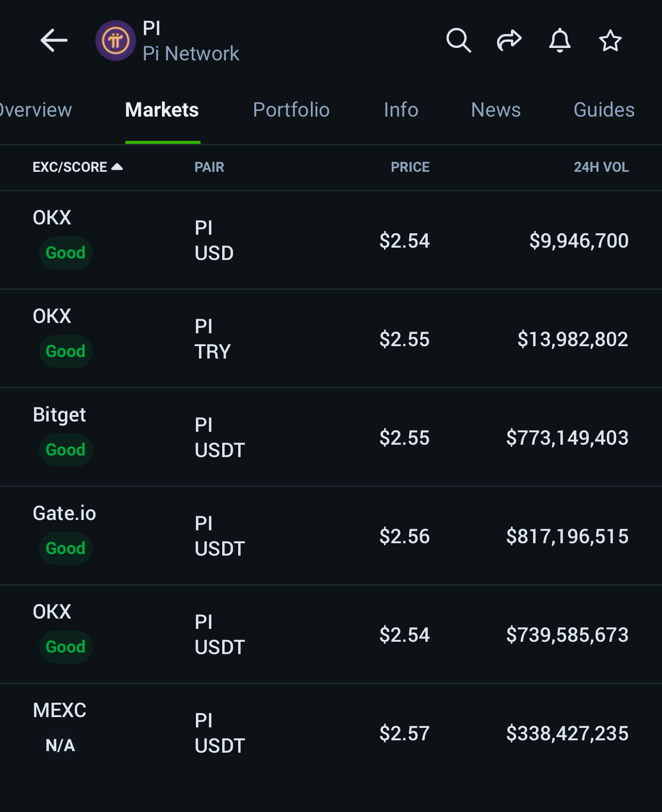662x812 pixels.
Task: Click the $13,982,802 volume value
Action: (573, 339)
